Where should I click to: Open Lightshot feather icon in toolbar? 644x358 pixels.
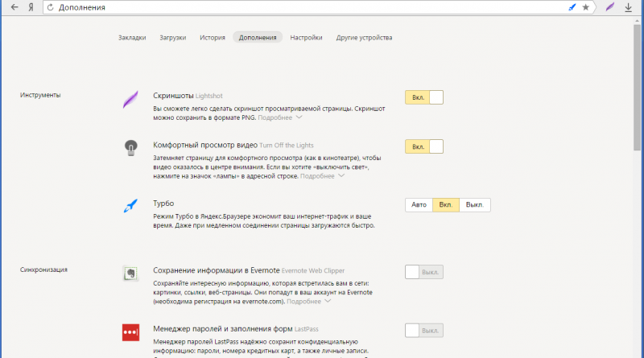(610, 7)
